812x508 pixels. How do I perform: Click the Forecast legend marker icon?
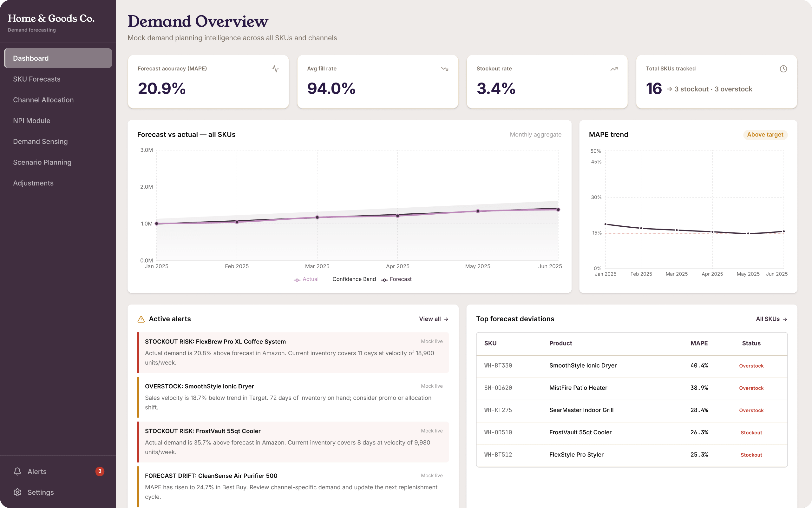coord(384,280)
